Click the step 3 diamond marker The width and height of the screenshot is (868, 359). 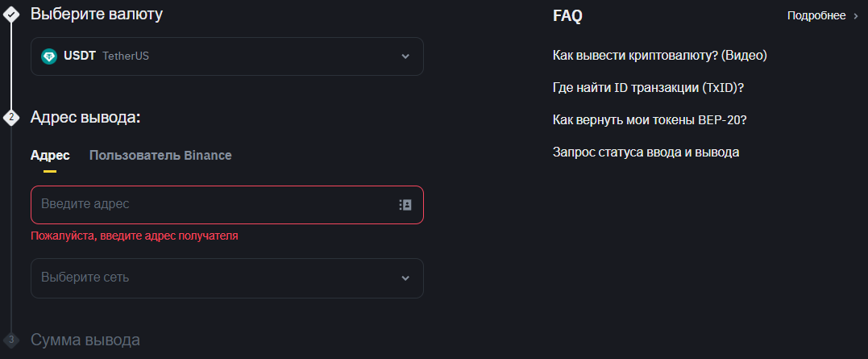pyautogui.click(x=10, y=339)
